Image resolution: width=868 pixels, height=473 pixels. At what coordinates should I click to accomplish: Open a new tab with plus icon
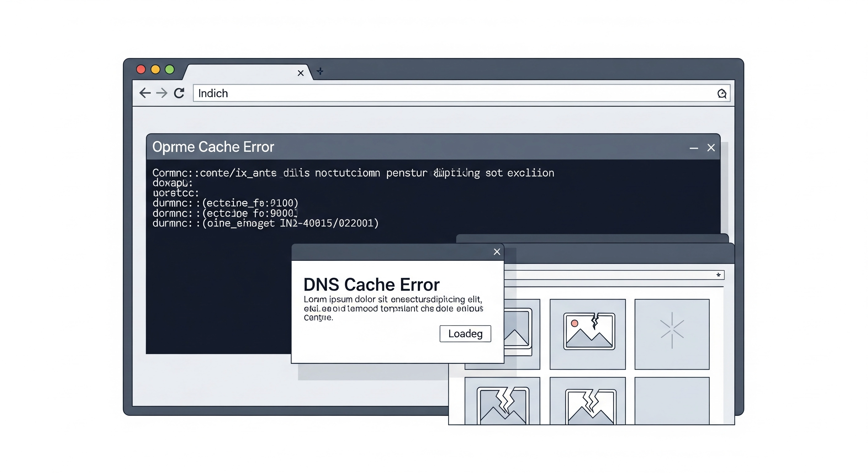tap(320, 71)
